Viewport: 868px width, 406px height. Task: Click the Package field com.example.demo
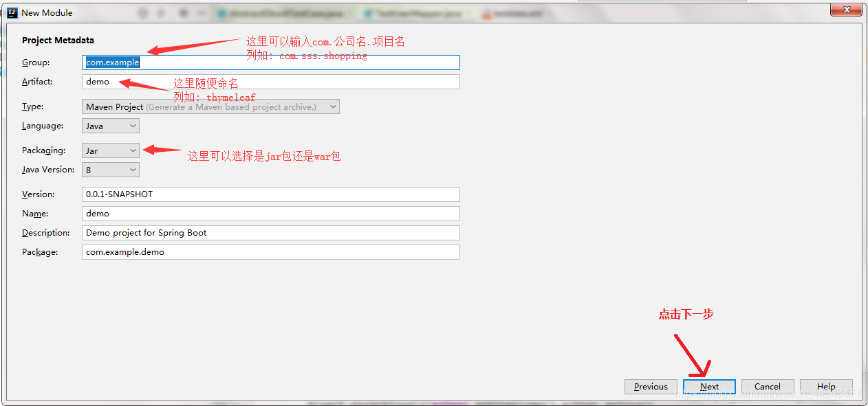[270, 252]
